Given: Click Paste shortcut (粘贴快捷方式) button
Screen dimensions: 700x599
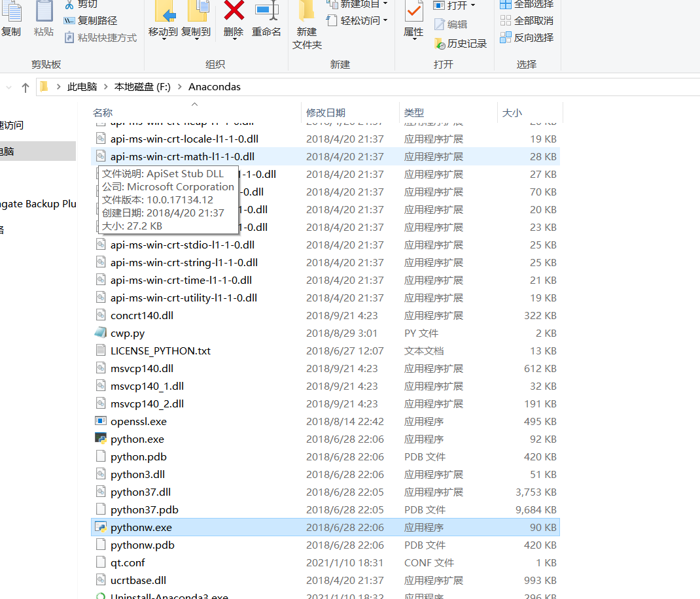Looking at the screenshot, I should [101, 37].
